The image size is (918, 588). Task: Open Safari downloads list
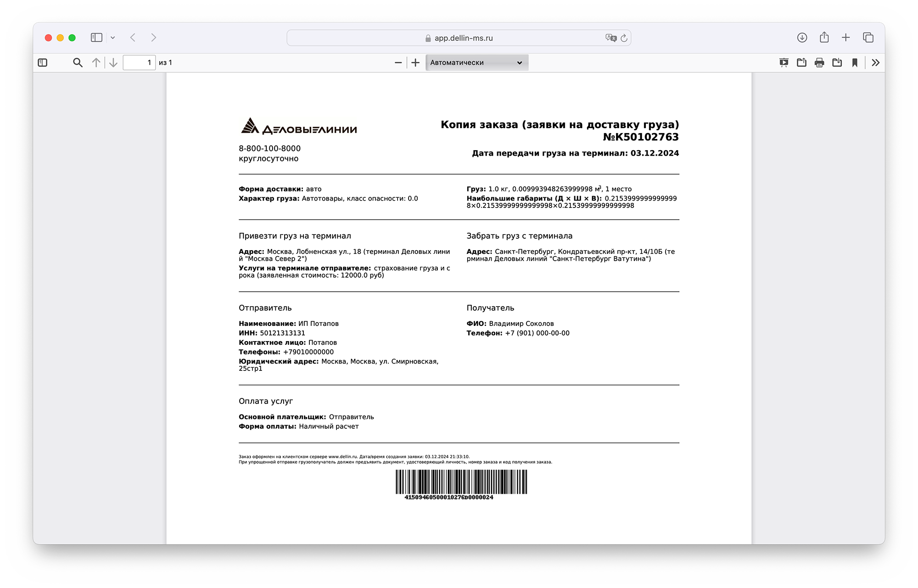(802, 38)
